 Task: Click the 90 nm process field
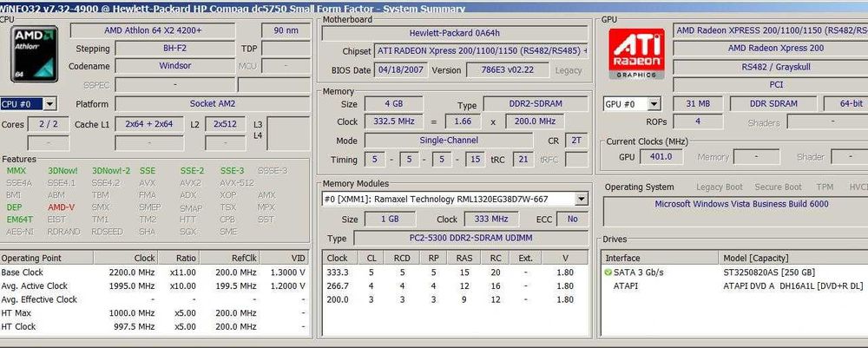[x=286, y=30]
